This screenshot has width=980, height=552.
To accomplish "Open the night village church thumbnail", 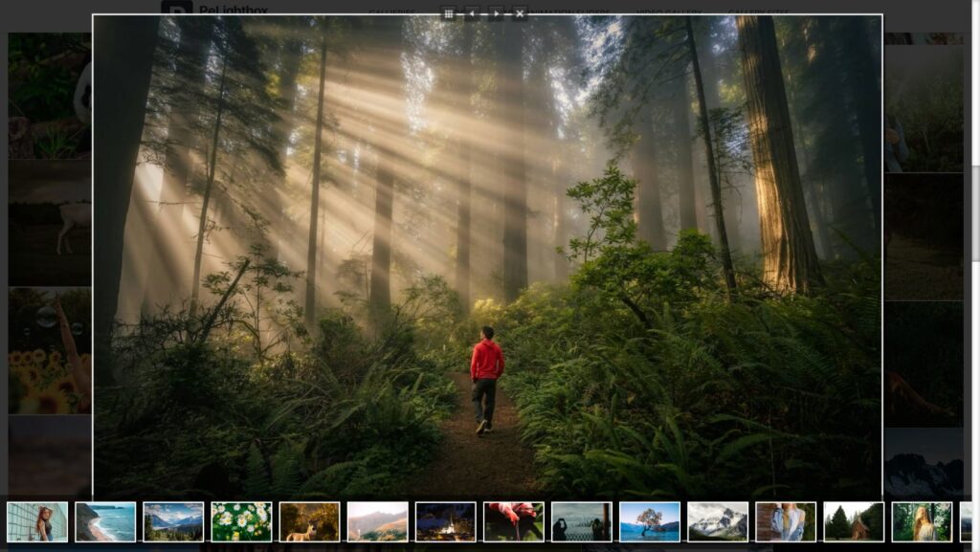I will [445, 522].
